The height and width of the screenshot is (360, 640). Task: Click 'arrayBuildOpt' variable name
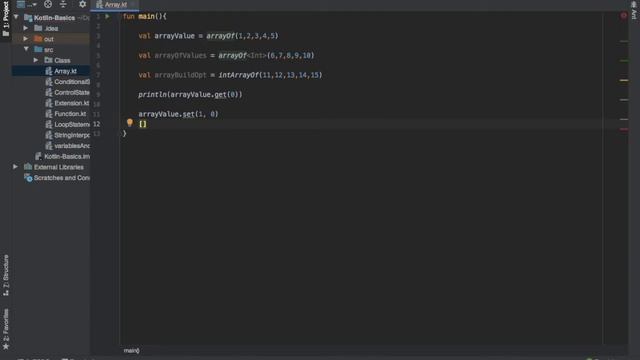click(x=180, y=75)
